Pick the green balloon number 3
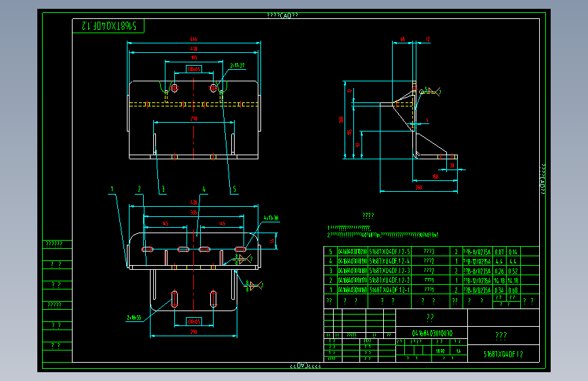The image size is (588, 381). point(163,189)
